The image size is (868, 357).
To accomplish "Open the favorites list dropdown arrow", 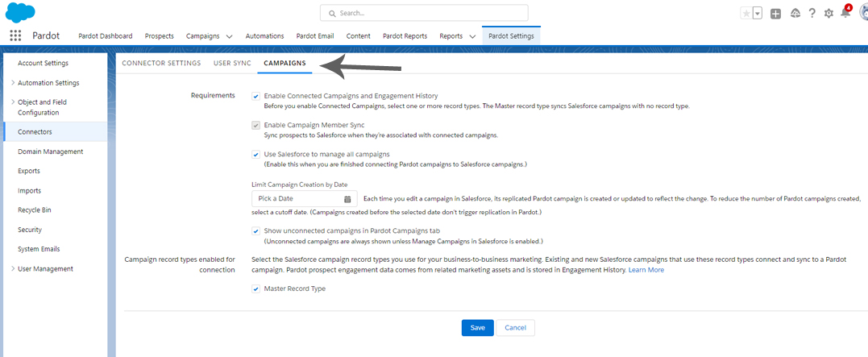I will [757, 13].
